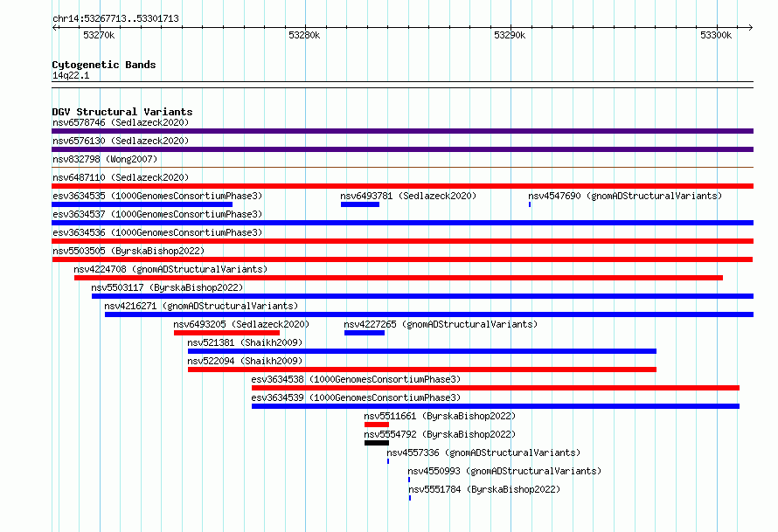Open nsv4227265 gnomAD variant label
This screenshot has height=532, width=778.
click(441, 324)
